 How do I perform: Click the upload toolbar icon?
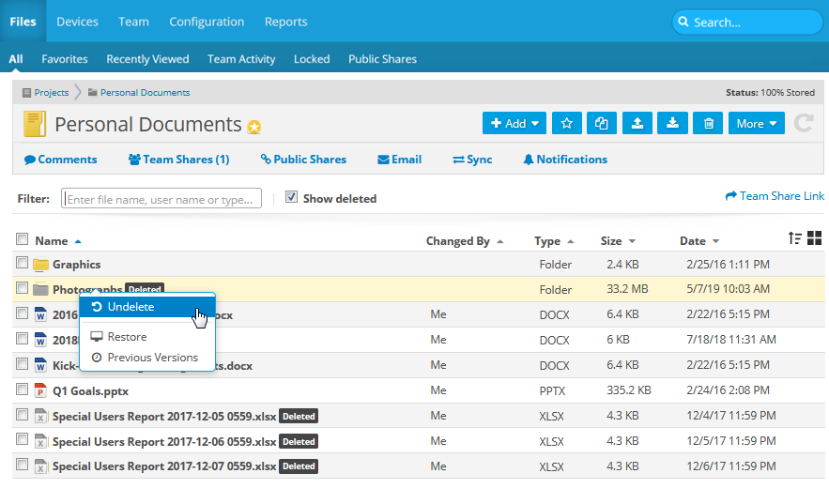(637, 123)
